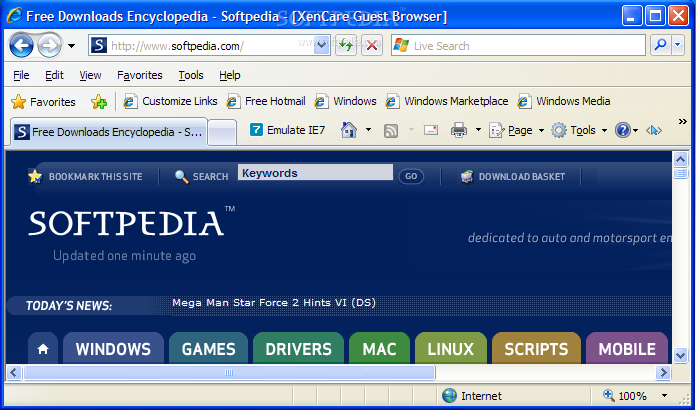The width and height of the screenshot is (696, 410).
Task: Click the GO search button
Action: click(x=411, y=176)
